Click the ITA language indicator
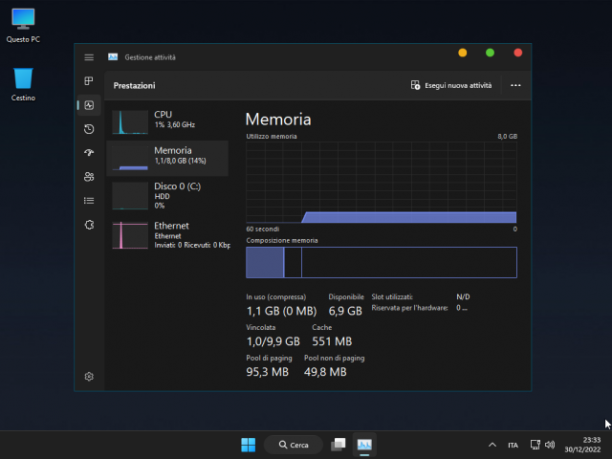Viewport: 612px width, 459px height. [513, 445]
